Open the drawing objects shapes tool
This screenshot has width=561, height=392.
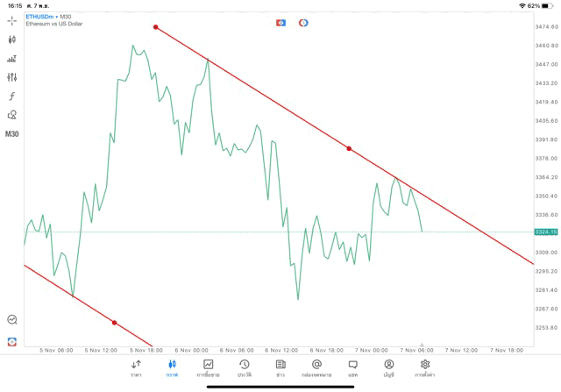pyautogui.click(x=12, y=115)
